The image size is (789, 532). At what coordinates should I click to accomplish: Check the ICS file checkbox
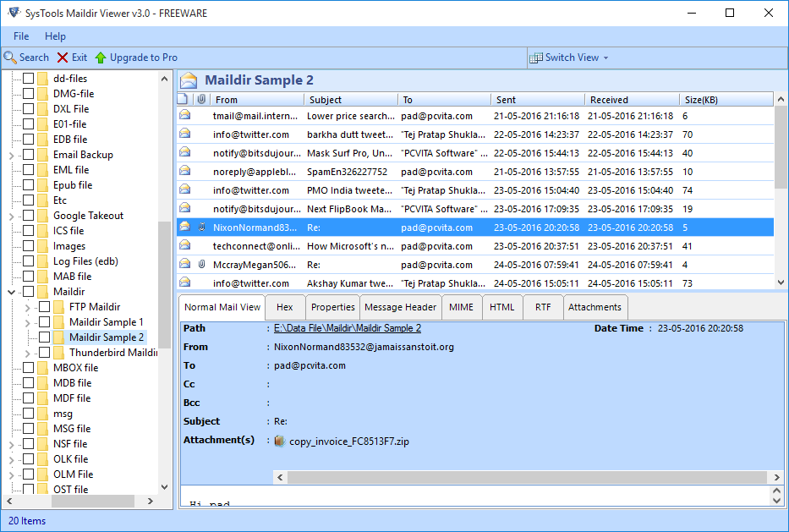point(29,231)
